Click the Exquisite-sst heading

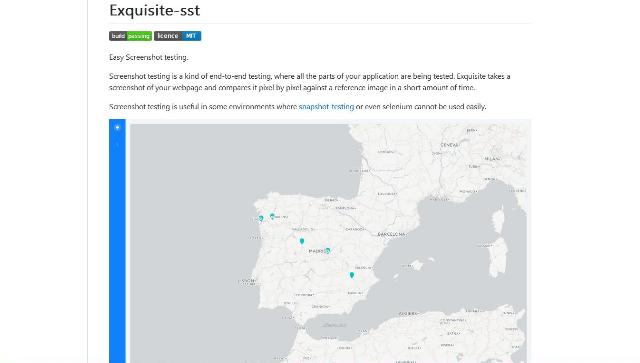tap(155, 10)
